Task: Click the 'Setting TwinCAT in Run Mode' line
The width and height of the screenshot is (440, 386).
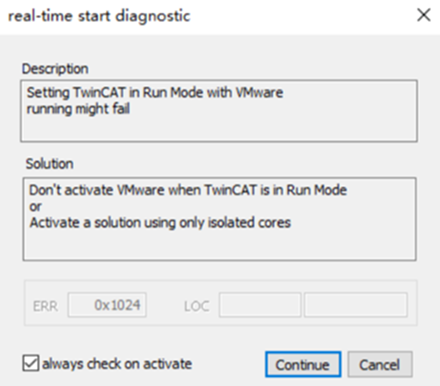Action: pyautogui.click(x=155, y=92)
